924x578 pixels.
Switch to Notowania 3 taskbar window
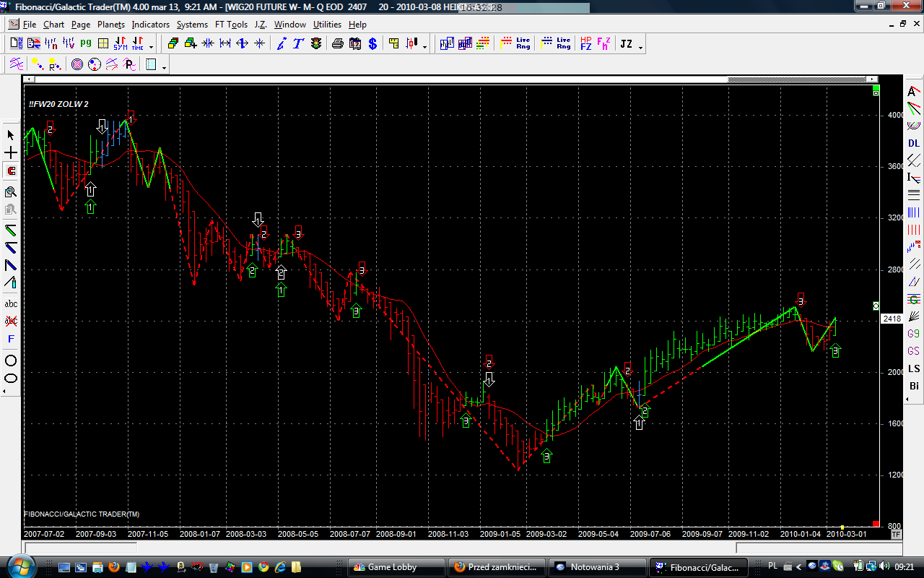pyautogui.click(x=594, y=567)
